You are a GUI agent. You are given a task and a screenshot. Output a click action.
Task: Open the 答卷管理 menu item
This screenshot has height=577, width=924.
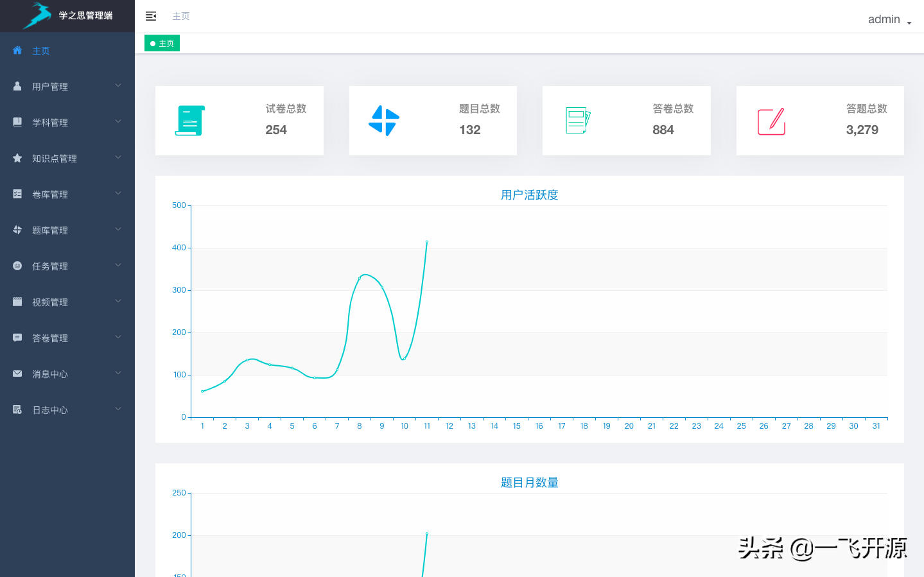click(x=50, y=338)
